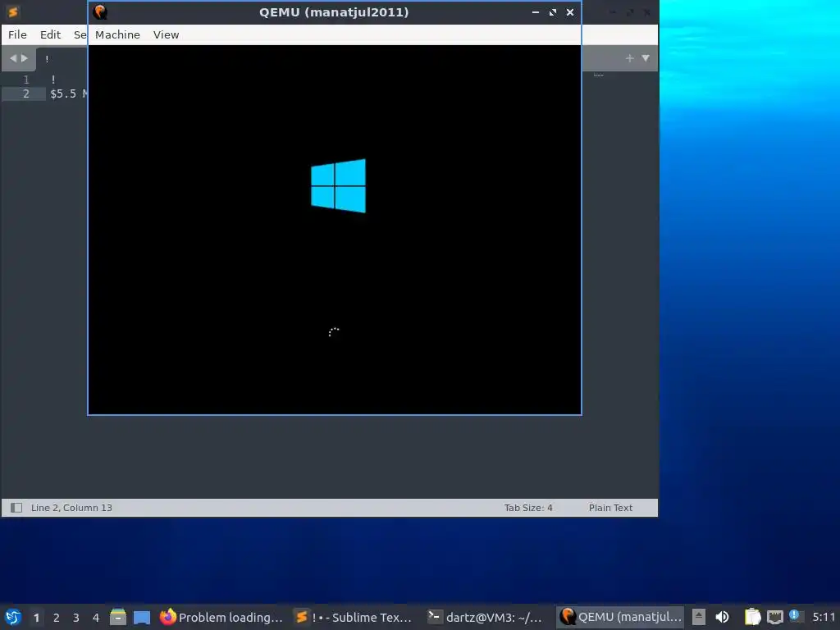
Task: Click line number 1 in the gutter
Action: pyautogui.click(x=25, y=80)
